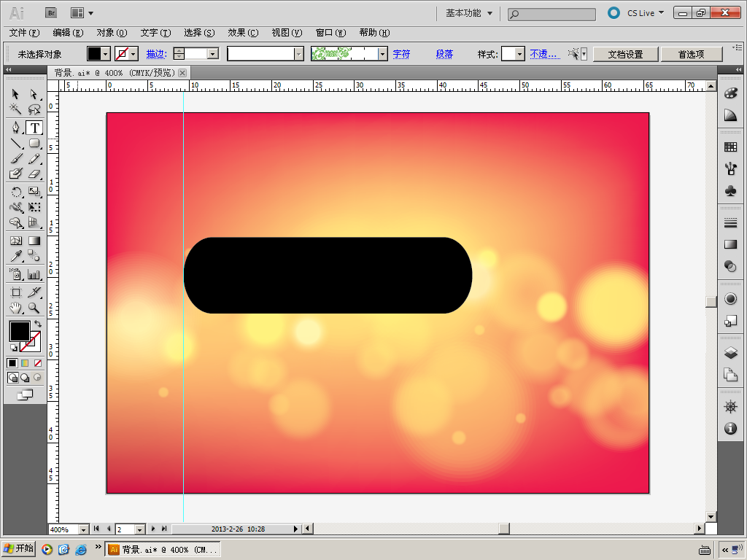This screenshot has width=747, height=560.
Task: Click the black fill color swatch in toolbox
Action: (x=19, y=331)
